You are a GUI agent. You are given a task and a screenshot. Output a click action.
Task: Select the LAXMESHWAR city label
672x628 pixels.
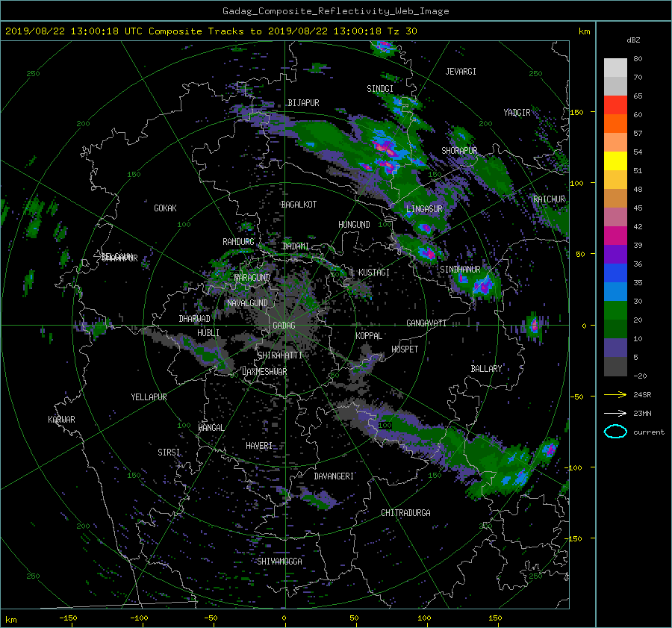tap(264, 372)
